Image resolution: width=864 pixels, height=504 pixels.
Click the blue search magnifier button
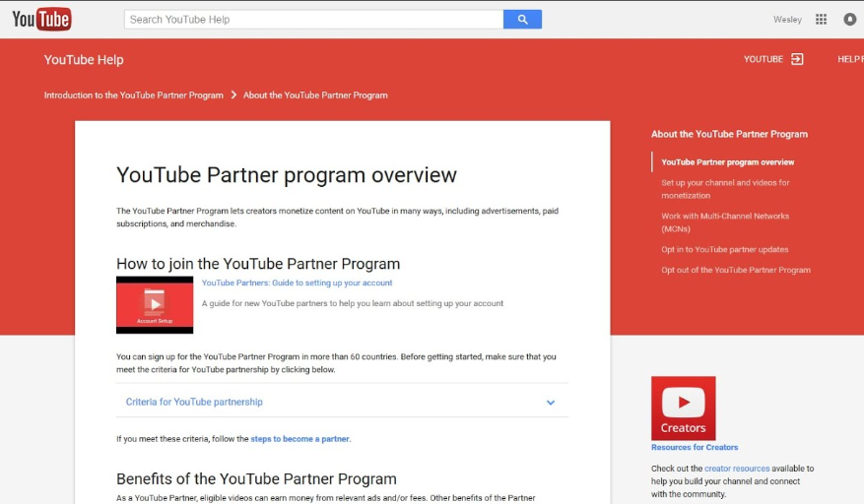(x=522, y=20)
